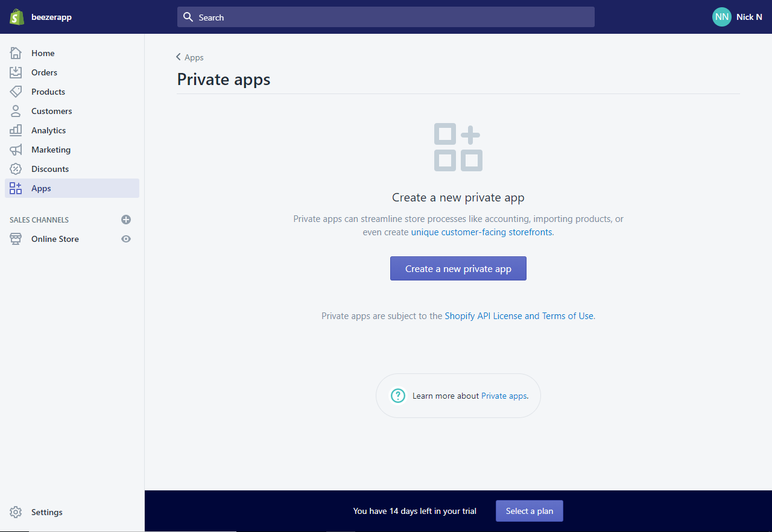The height and width of the screenshot is (532, 772).
Task: Click the Analytics bar chart icon
Action: [x=16, y=130]
